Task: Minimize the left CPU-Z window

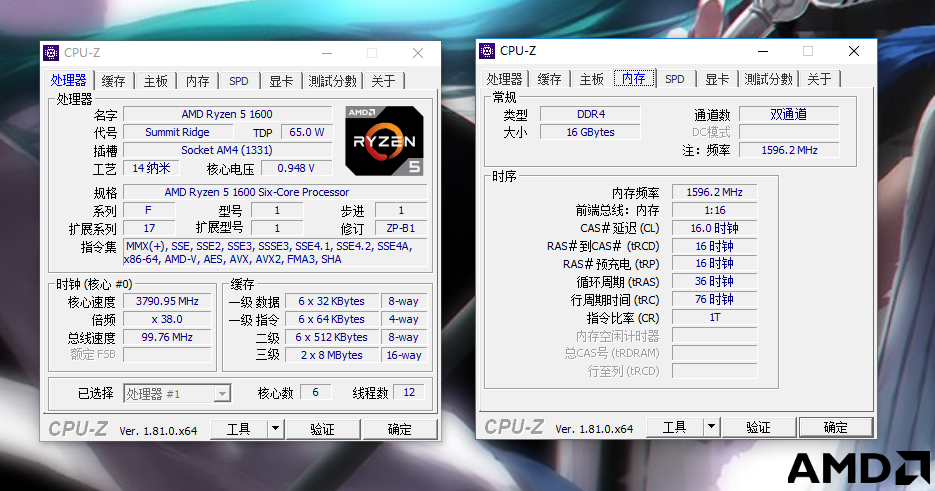Action: coord(327,53)
